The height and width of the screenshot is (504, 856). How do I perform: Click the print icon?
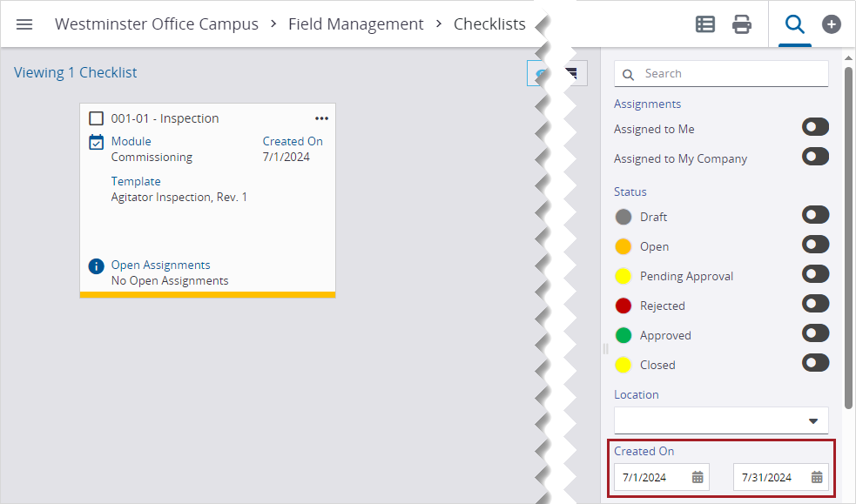click(x=742, y=24)
